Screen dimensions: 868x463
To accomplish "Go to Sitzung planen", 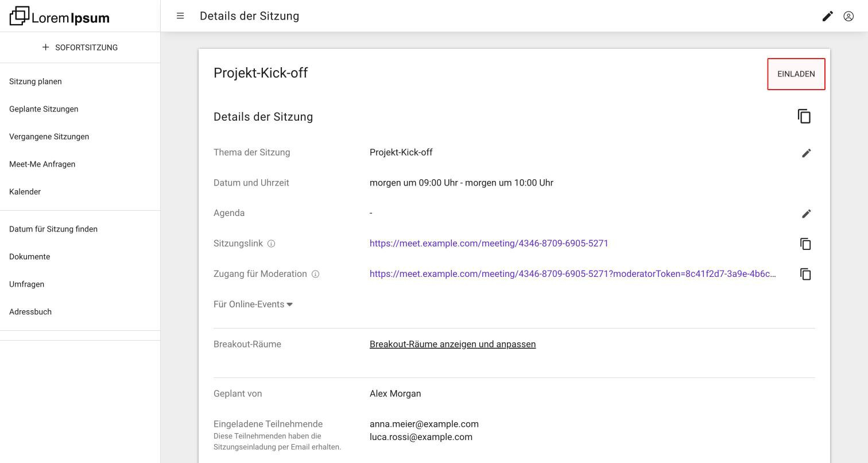I will click(x=36, y=82).
